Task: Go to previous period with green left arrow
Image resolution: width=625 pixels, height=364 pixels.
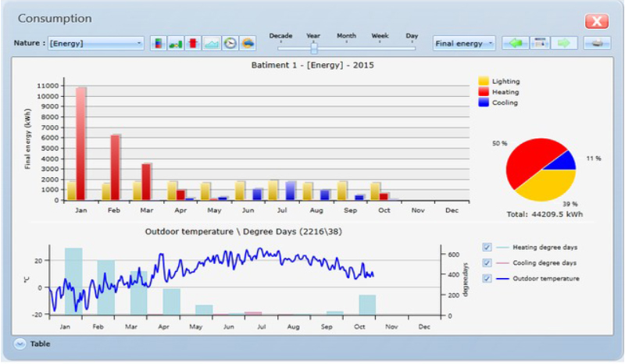Action: (515, 43)
